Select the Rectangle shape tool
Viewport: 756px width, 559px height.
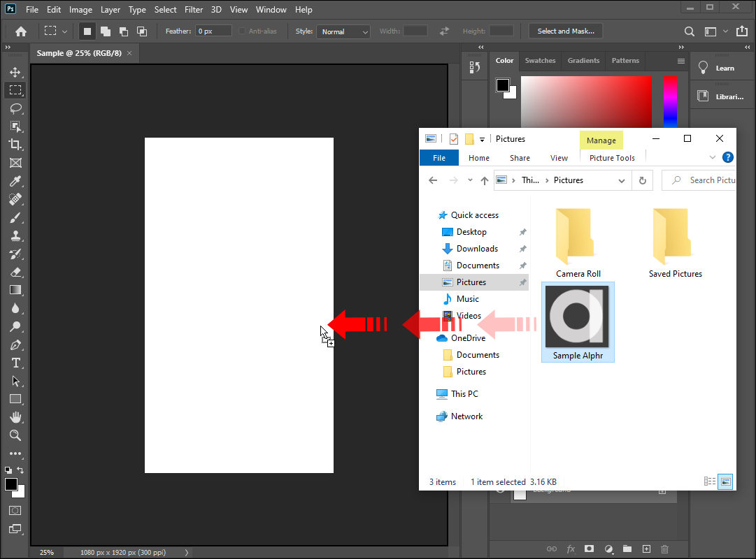pos(15,399)
